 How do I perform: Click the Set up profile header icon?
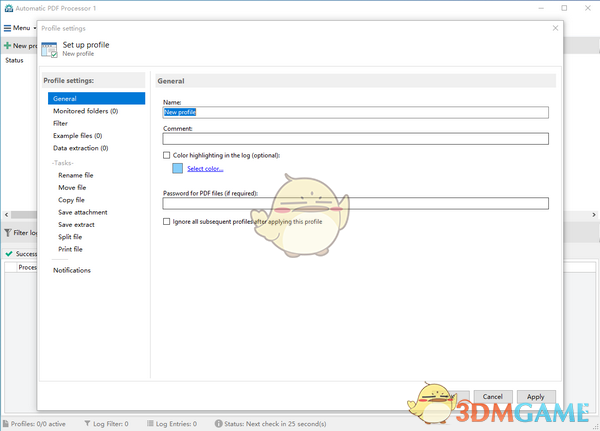click(49, 49)
